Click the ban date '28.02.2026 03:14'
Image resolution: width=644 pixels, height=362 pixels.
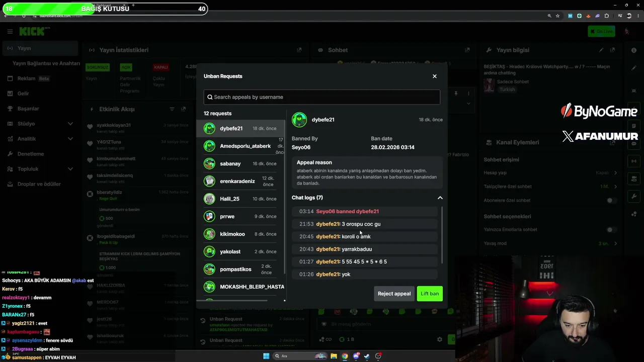[392, 147]
